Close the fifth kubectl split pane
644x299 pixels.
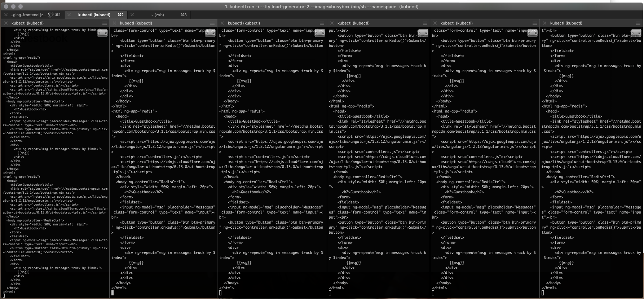coord(435,23)
